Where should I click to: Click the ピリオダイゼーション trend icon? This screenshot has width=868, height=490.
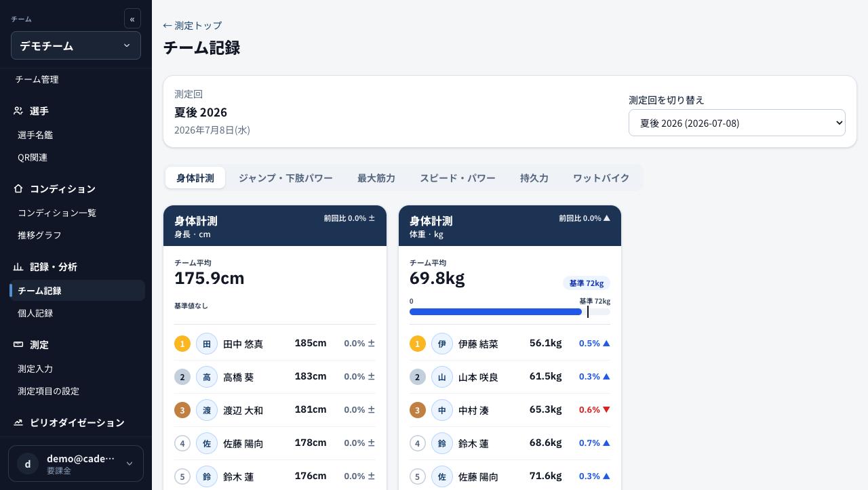pyautogui.click(x=18, y=422)
